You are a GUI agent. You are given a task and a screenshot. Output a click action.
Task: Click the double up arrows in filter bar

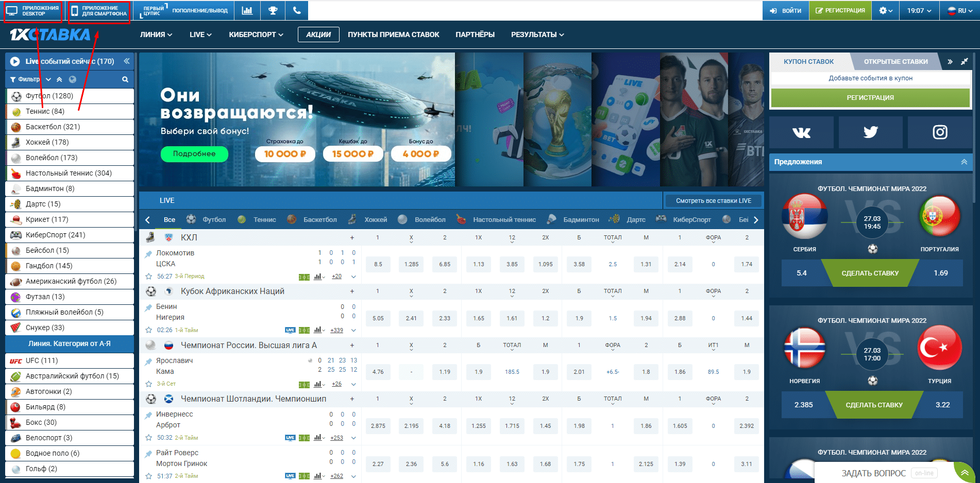coord(59,79)
